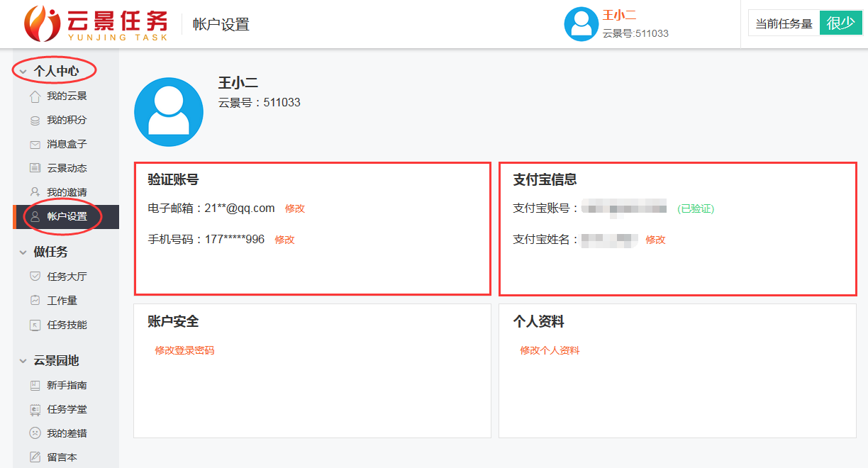Click the 我的邀请 person icon

click(x=35, y=192)
